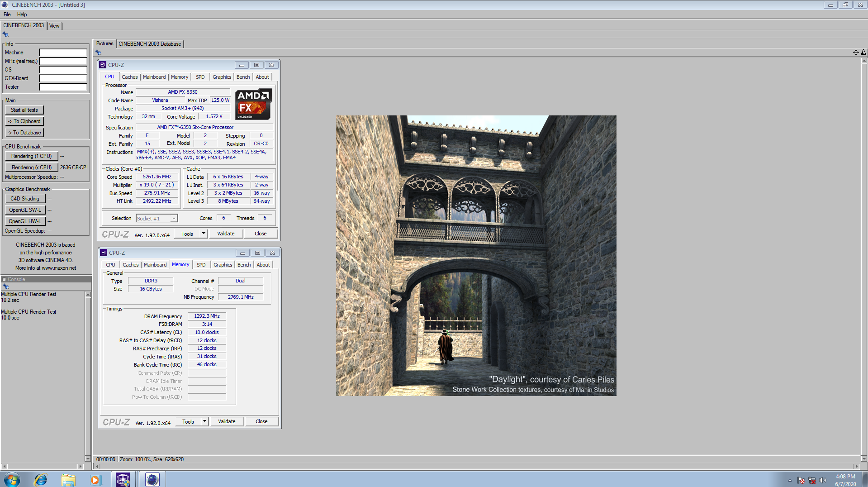The width and height of the screenshot is (868, 487).
Task: Select the Pictures tab
Action: pos(104,43)
